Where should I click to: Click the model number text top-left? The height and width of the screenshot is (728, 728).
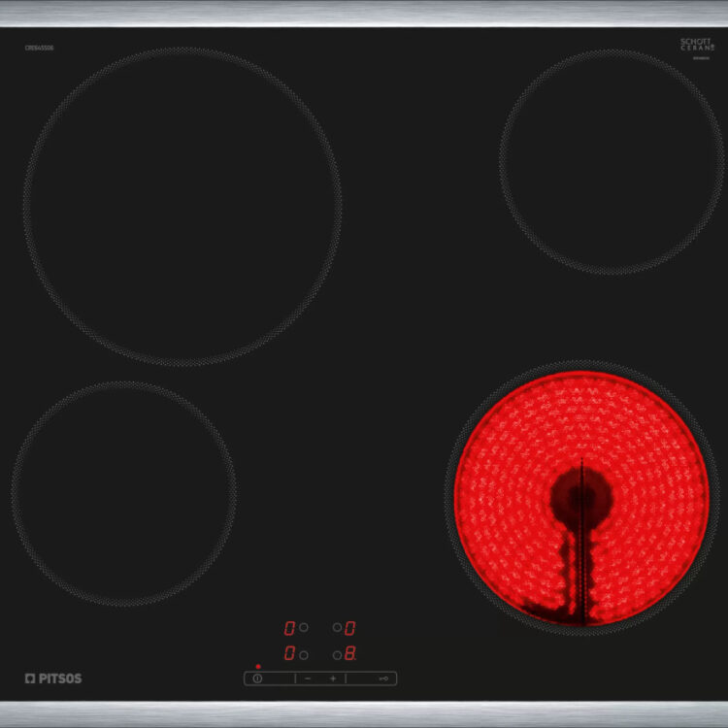click(40, 48)
